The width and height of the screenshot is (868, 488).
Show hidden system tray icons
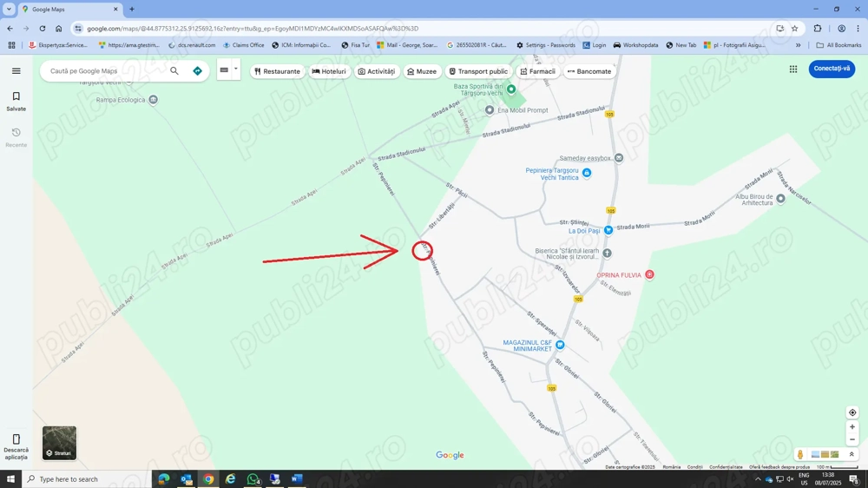coord(757,479)
